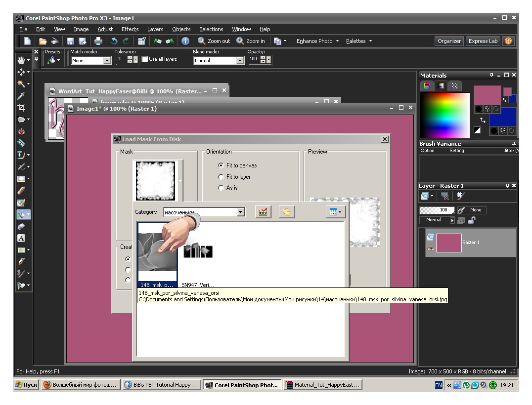
Task: Click the Opacity value field in options bar
Action: click(254, 60)
